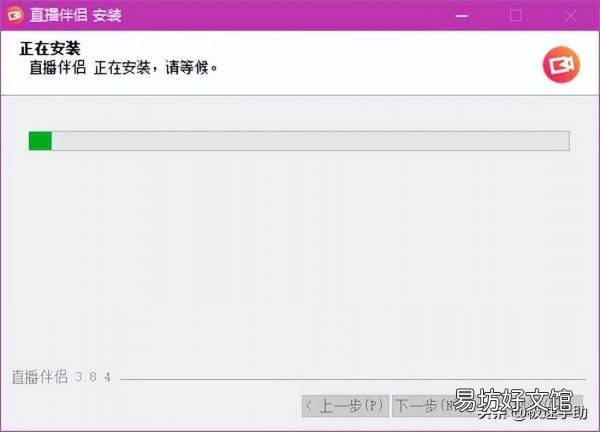The height and width of the screenshot is (432, 600).
Task: Click the 正在安装 heading text
Action: 50,49
